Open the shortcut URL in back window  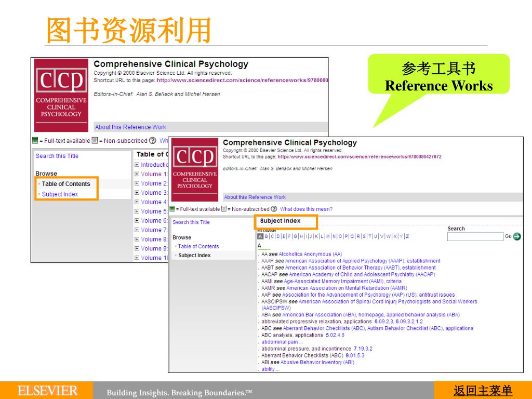pyautogui.click(x=242, y=81)
